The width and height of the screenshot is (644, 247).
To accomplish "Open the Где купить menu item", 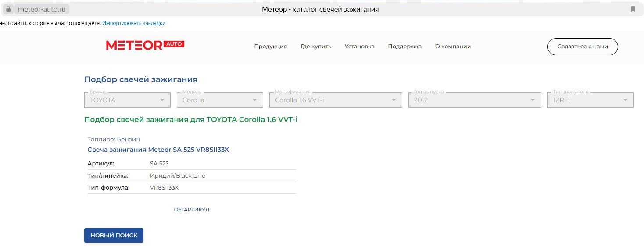I will point(316,47).
